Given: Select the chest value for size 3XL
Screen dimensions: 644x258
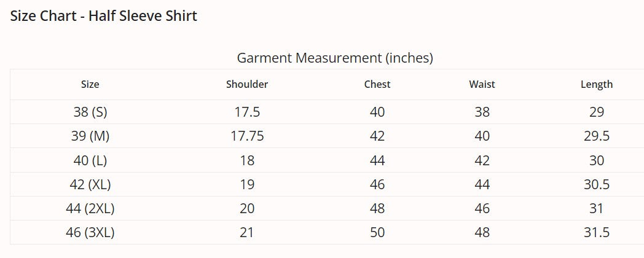Looking at the screenshot, I should pos(377,233).
